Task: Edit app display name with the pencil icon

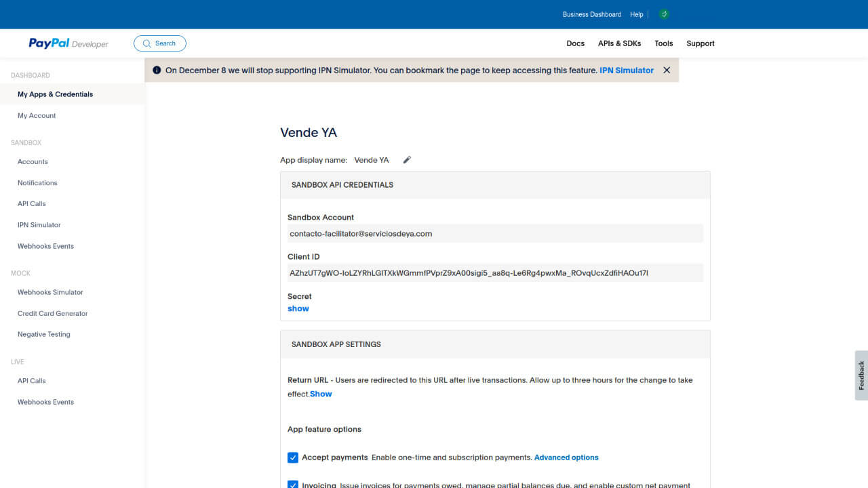Action: (x=407, y=160)
